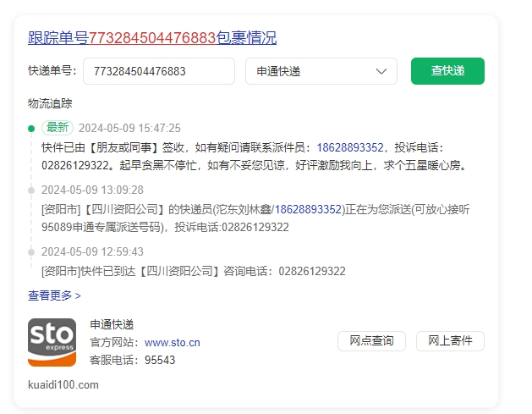Click the kuaidi100.com source text
The width and height of the screenshot is (532, 414).
click(x=63, y=385)
